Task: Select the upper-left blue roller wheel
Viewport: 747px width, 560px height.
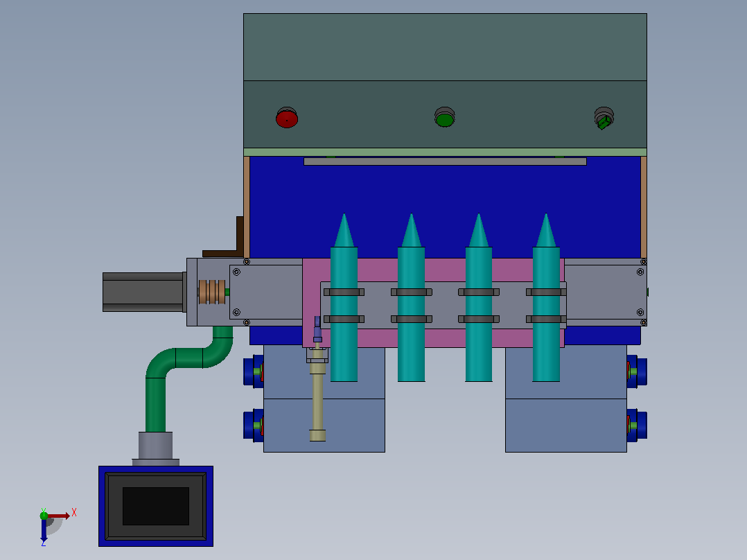Action: point(254,371)
